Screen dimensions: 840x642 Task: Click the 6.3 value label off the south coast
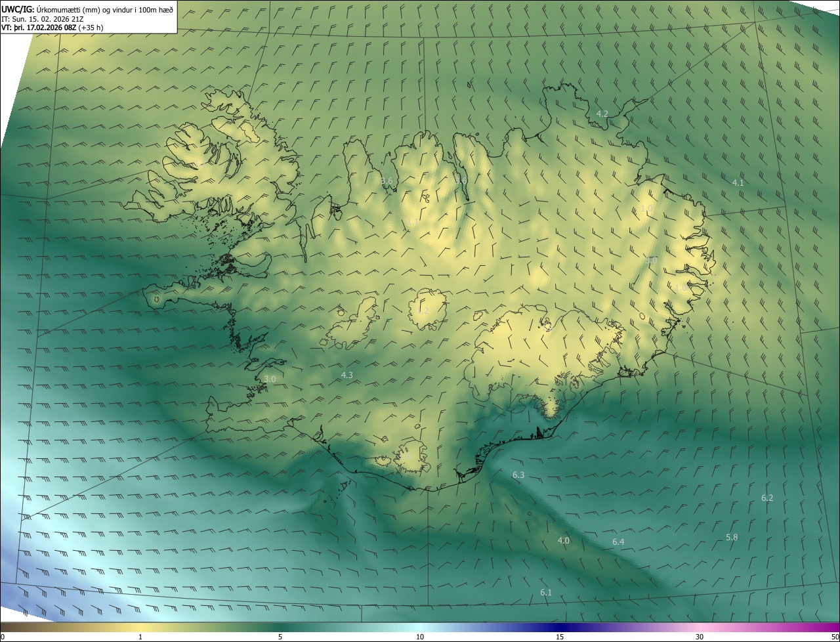tap(518, 475)
